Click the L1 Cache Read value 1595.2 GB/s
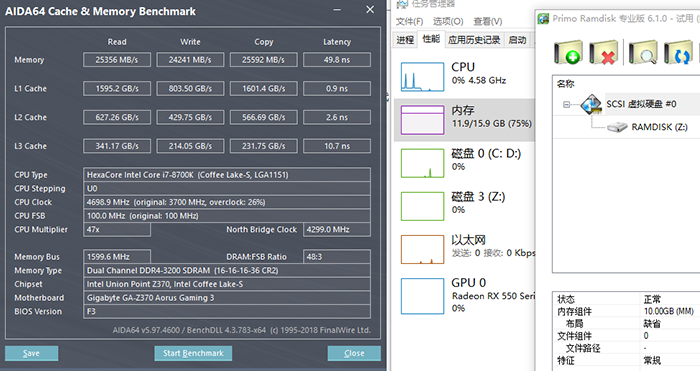Image resolution: width=700 pixels, height=371 pixels. 117,88
